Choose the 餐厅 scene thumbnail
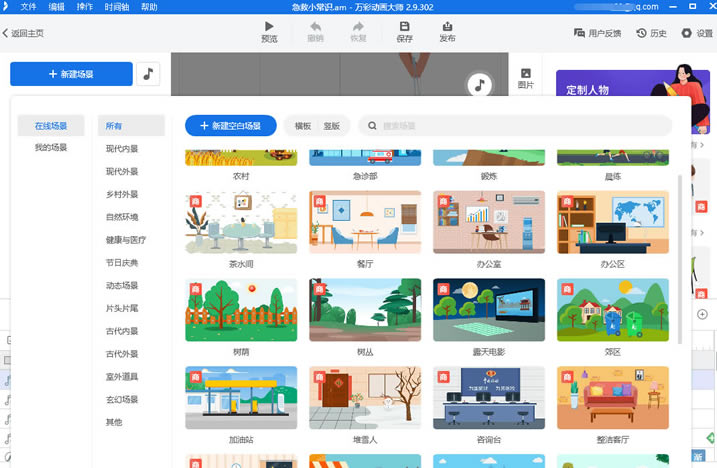Screen dimensions: 717x468 365,222
